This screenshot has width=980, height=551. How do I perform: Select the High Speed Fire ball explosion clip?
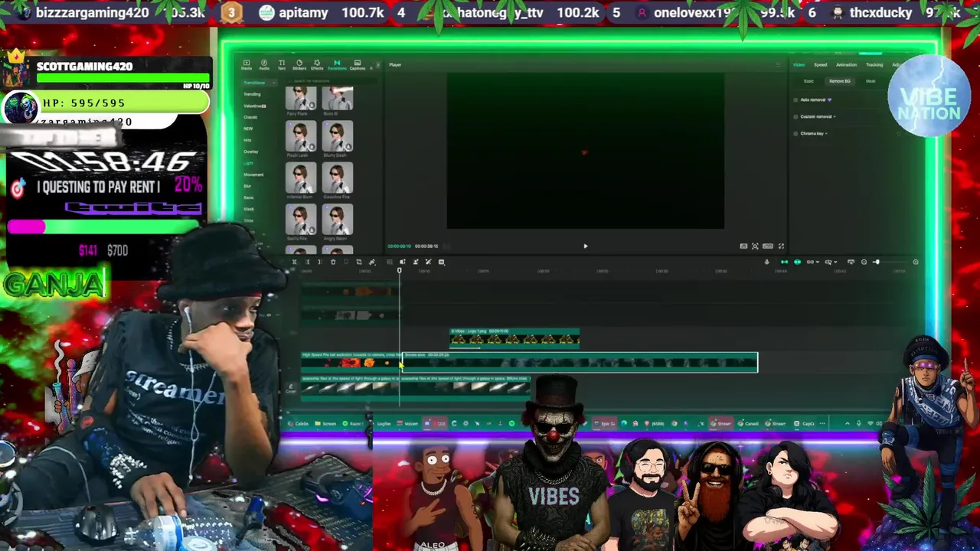[351, 362]
